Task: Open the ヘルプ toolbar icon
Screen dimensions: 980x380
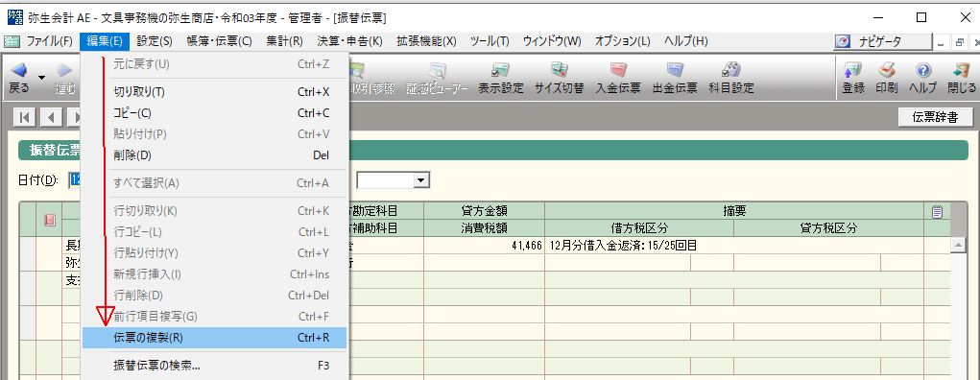Action: coord(922,77)
